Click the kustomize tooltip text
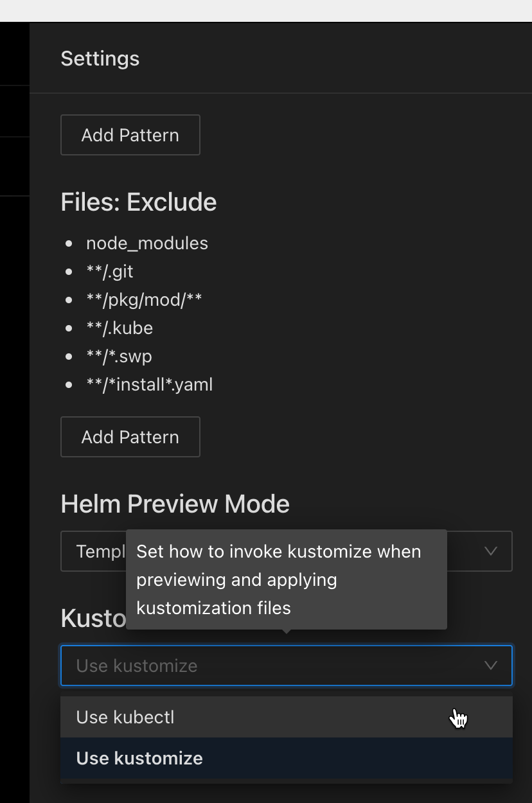The image size is (532, 803). click(279, 579)
